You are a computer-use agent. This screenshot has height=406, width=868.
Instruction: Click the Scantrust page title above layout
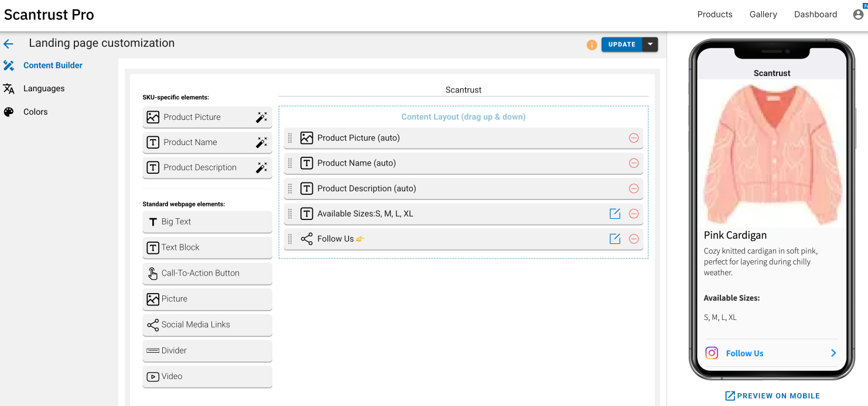(x=463, y=90)
